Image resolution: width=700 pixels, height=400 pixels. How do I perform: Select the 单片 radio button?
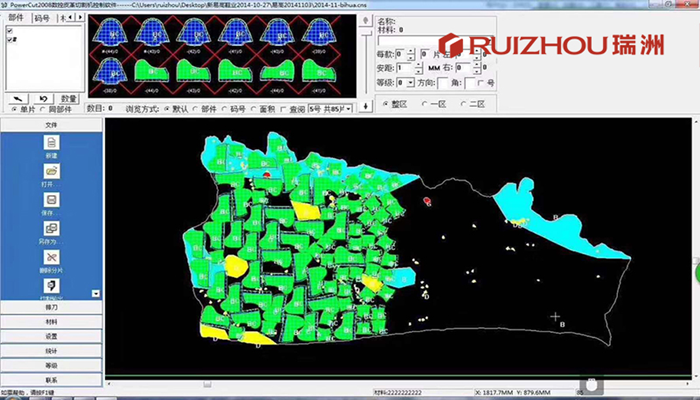14,109
